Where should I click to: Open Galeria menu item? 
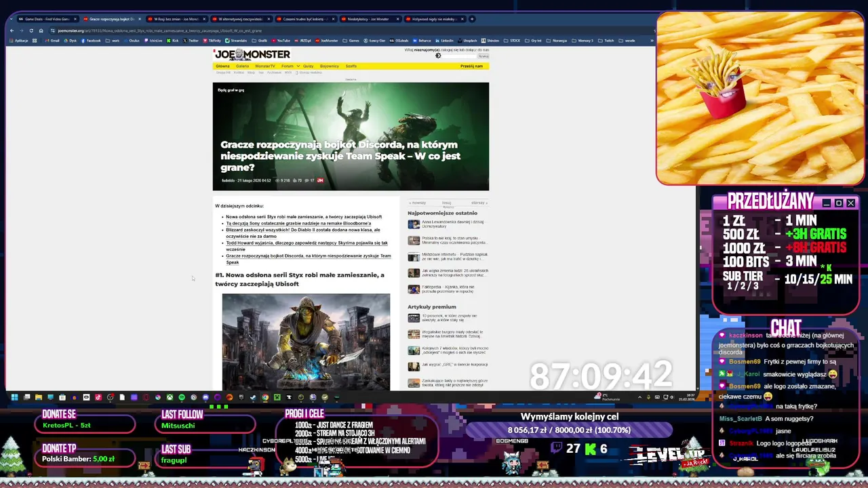coord(242,66)
